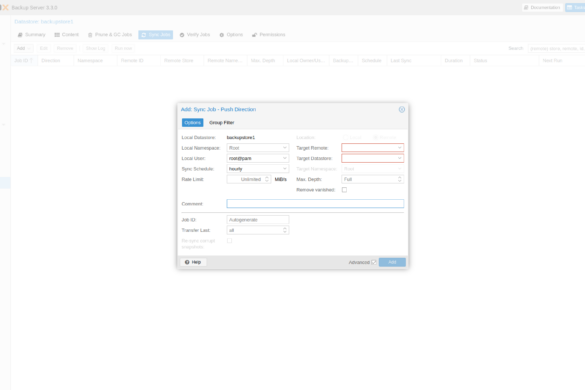The image size is (585, 390).
Task: Open the Prune & GC Jobs tab
Action: [x=110, y=35]
